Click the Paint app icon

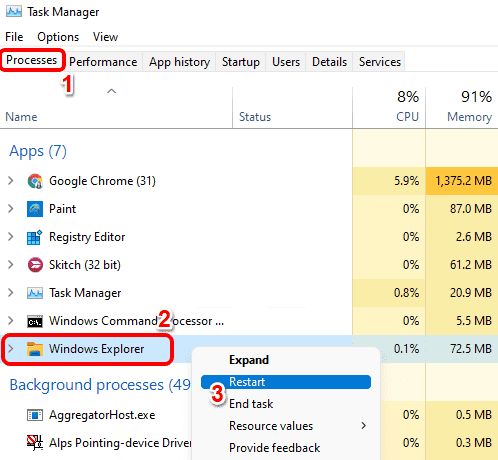pyautogui.click(x=35, y=209)
